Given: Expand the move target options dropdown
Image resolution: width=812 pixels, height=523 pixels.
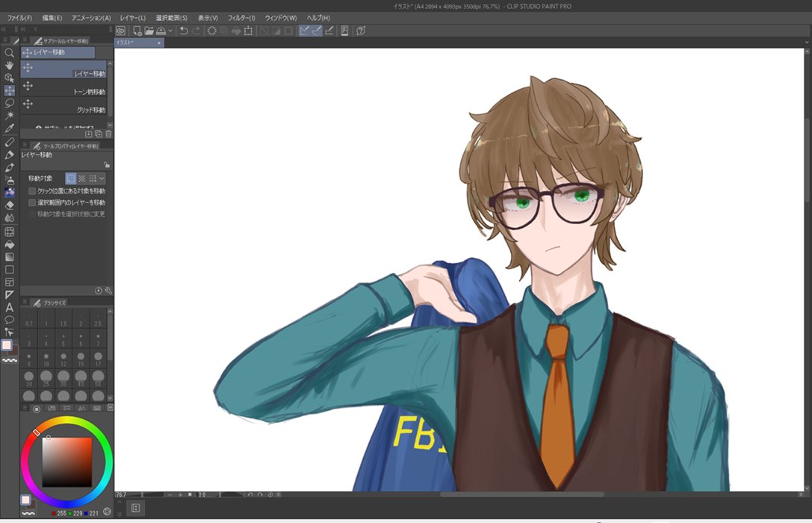Looking at the screenshot, I should 102,179.
